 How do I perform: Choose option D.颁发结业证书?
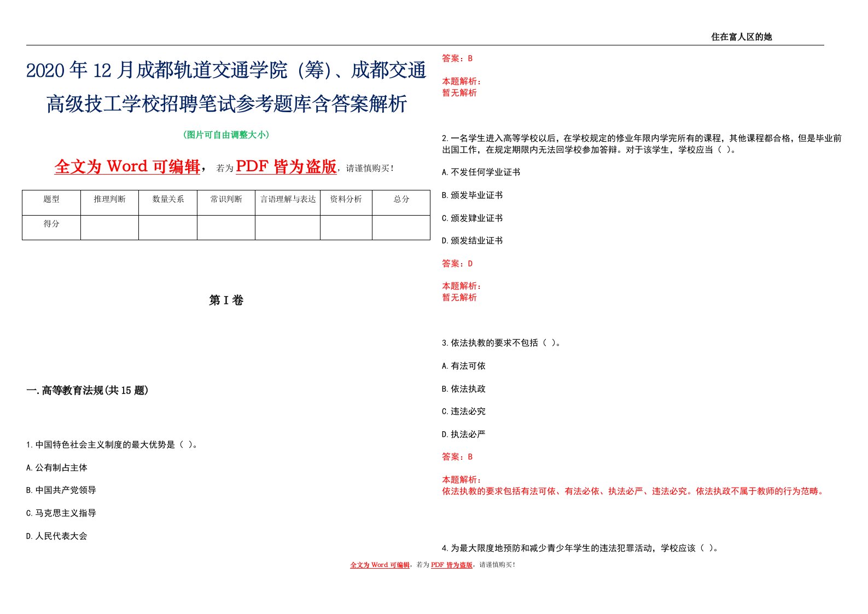[x=473, y=240]
